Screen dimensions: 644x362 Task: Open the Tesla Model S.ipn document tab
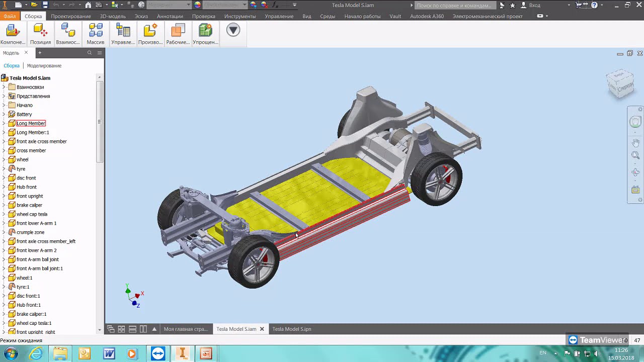coord(292,329)
